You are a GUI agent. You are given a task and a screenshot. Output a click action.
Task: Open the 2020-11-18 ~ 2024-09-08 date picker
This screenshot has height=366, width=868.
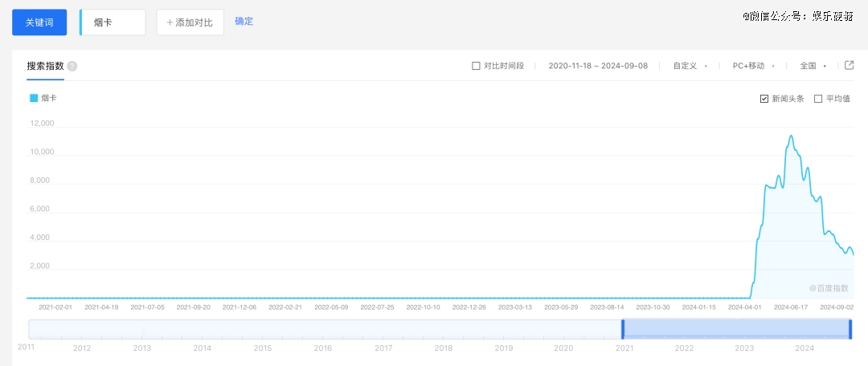click(x=597, y=66)
